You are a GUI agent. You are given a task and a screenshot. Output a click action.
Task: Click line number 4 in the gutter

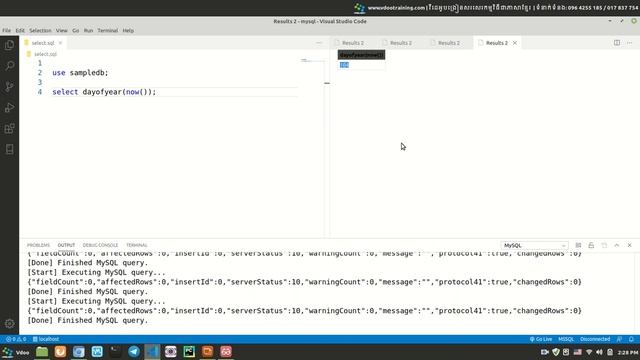[40, 92]
